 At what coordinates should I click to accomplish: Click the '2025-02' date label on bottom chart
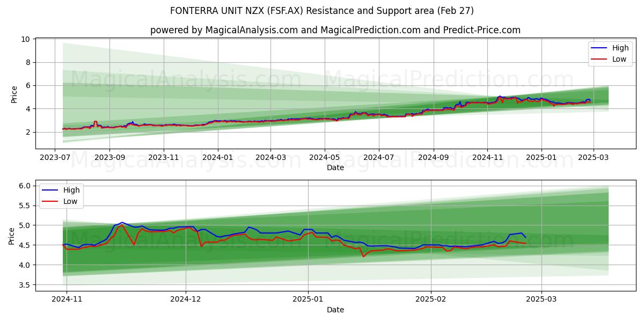click(x=432, y=301)
